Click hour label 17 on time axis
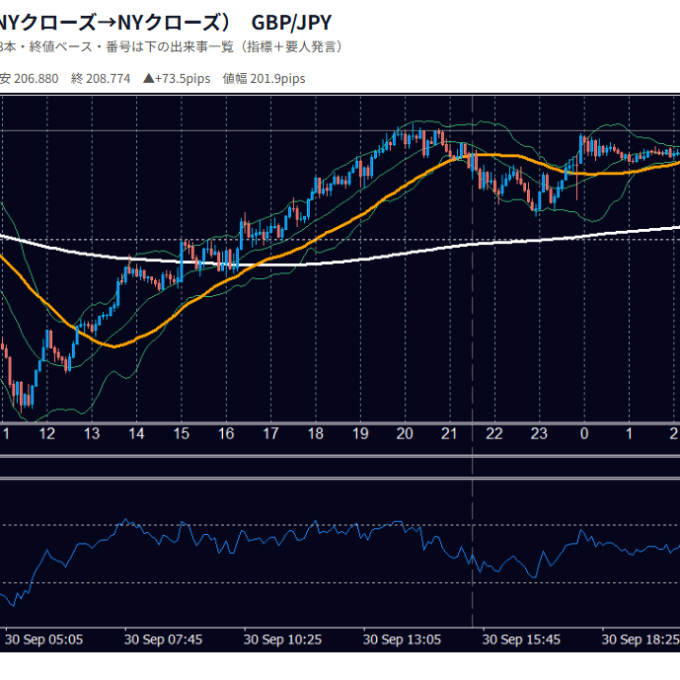The width and height of the screenshot is (680, 680). click(x=271, y=434)
